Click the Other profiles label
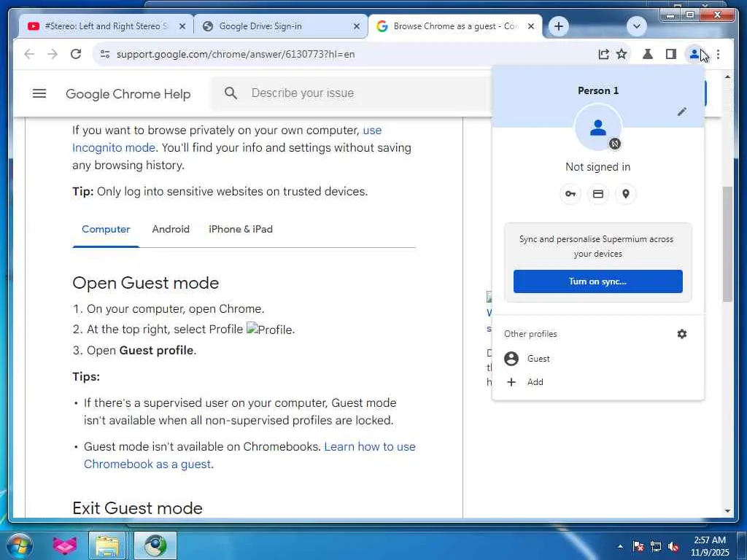 [530, 334]
